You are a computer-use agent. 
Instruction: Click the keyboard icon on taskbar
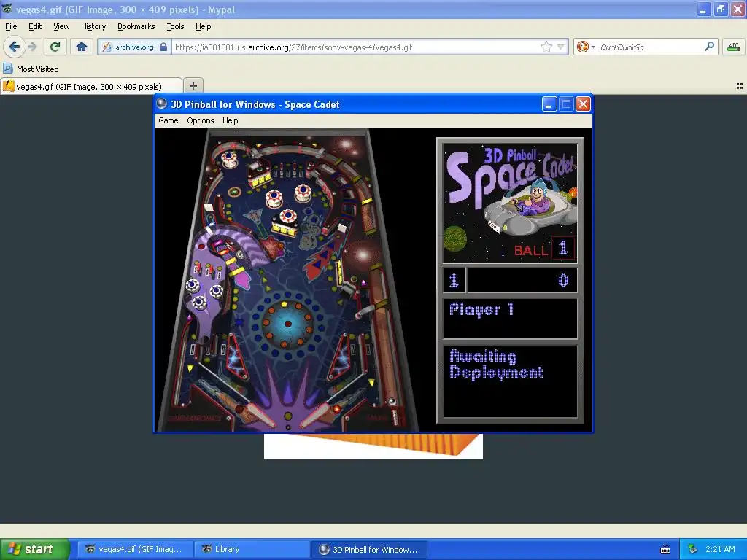[x=665, y=550]
